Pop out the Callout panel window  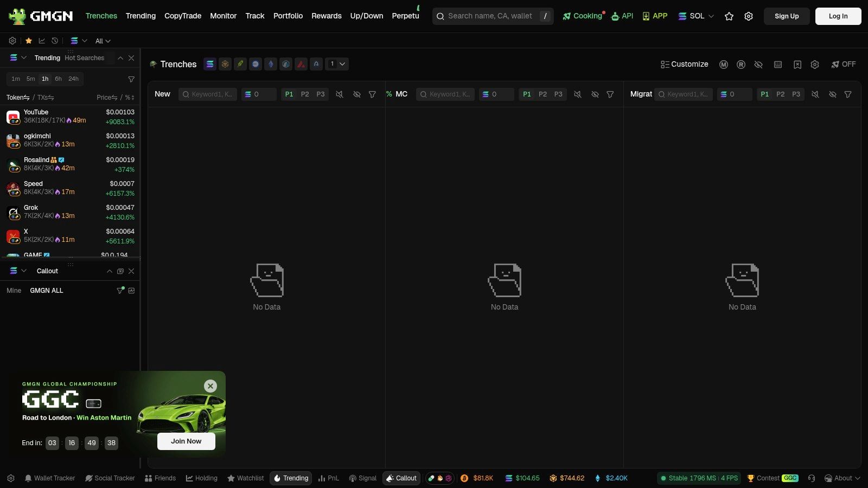(120, 271)
